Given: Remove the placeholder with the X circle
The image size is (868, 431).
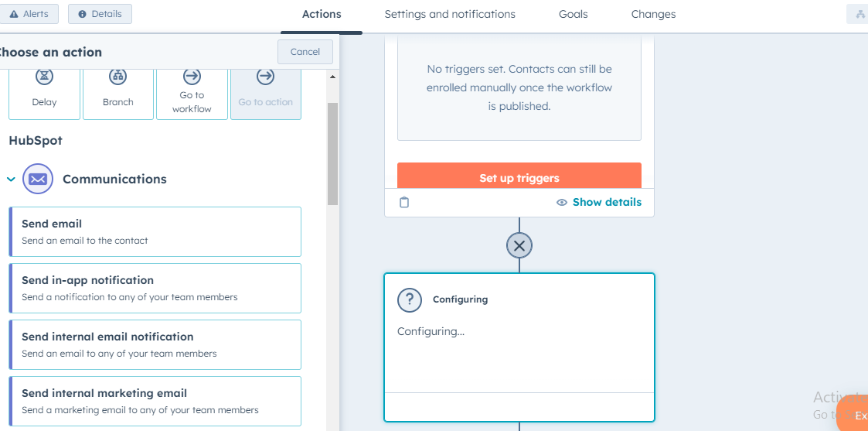Looking at the screenshot, I should pos(519,245).
